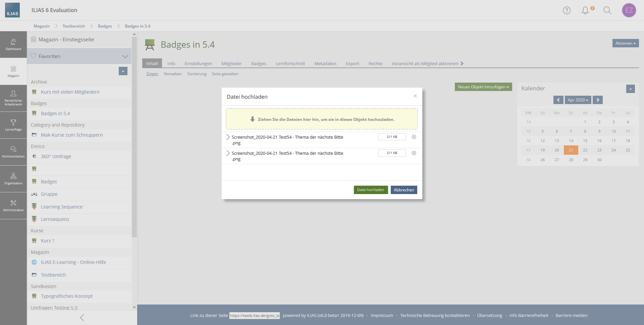Go to next month in Kalender
This screenshot has height=325, width=644.
(x=598, y=100)
